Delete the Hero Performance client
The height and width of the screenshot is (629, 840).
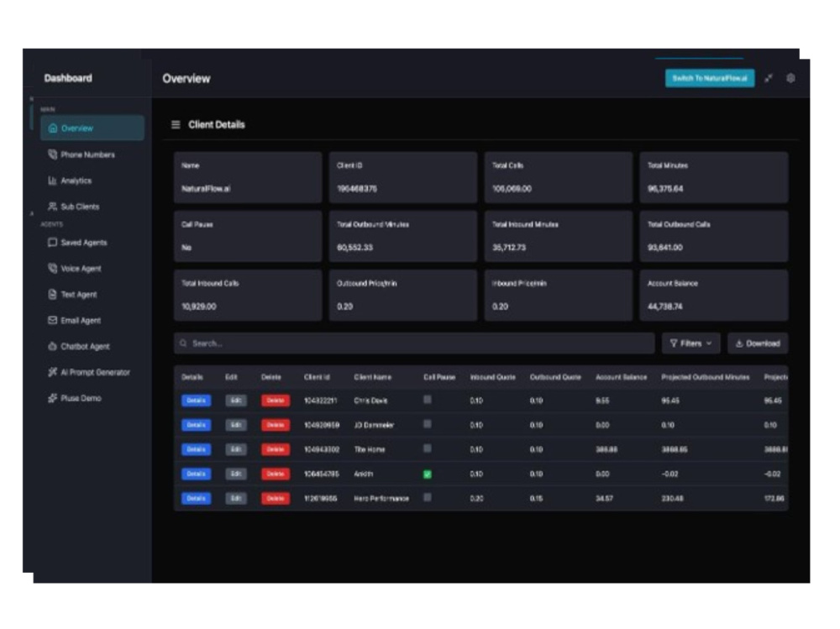(x=276, y=499)
